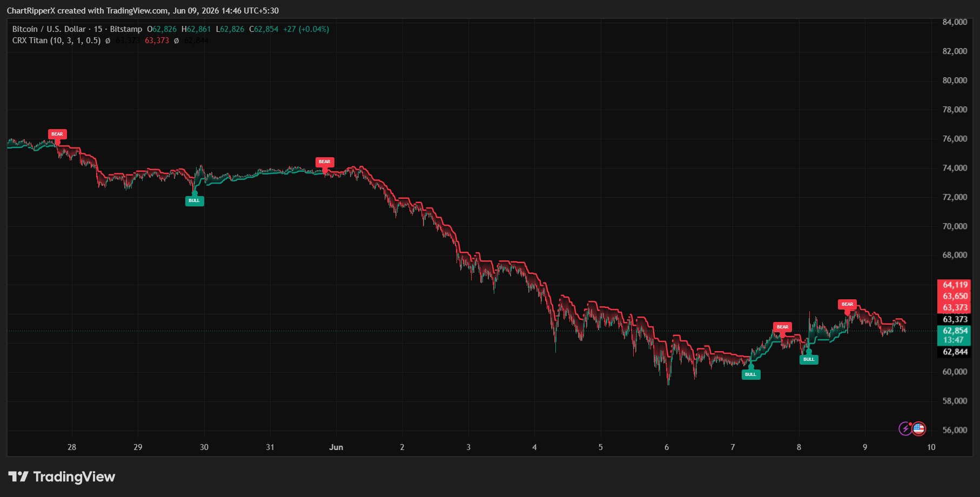Viewport: 980px width, 497px height.
Task: Click the TradingView logo at the bottom
Action: 62,476
